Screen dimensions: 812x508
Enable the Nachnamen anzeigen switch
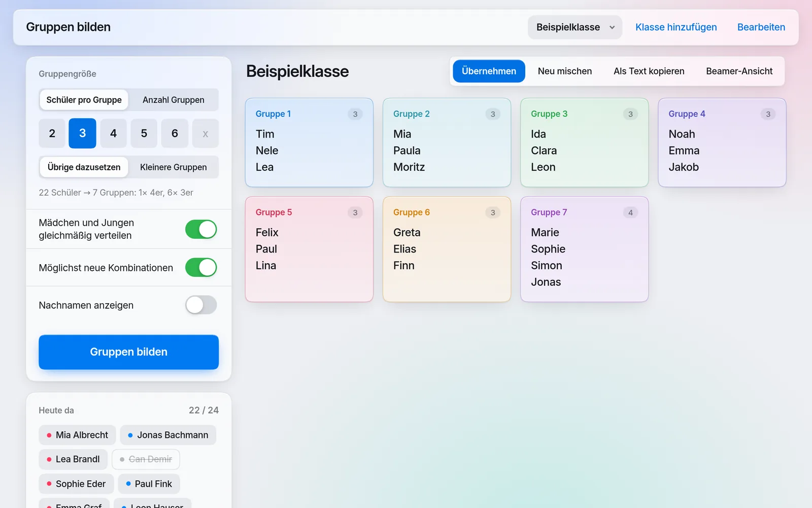201,305
